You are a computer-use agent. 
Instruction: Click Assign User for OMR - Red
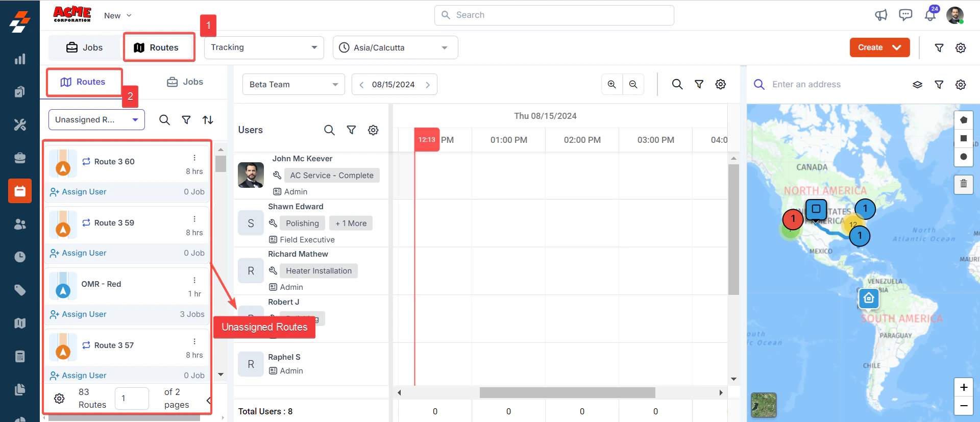pos(78,314)
